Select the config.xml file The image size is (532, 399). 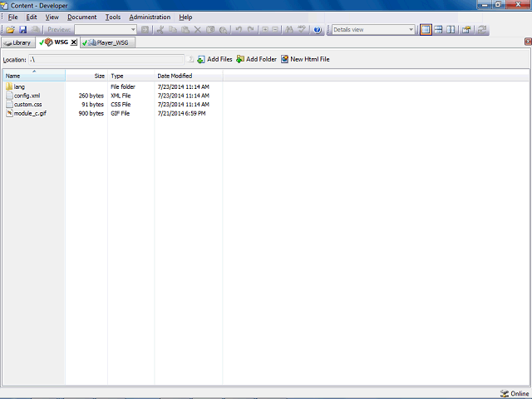[27, 96]
